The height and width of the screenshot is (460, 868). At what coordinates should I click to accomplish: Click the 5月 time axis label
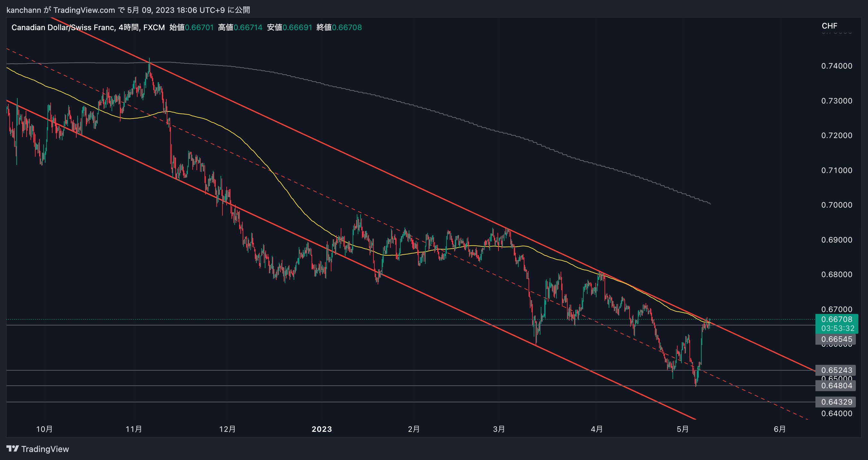point(683,429)
